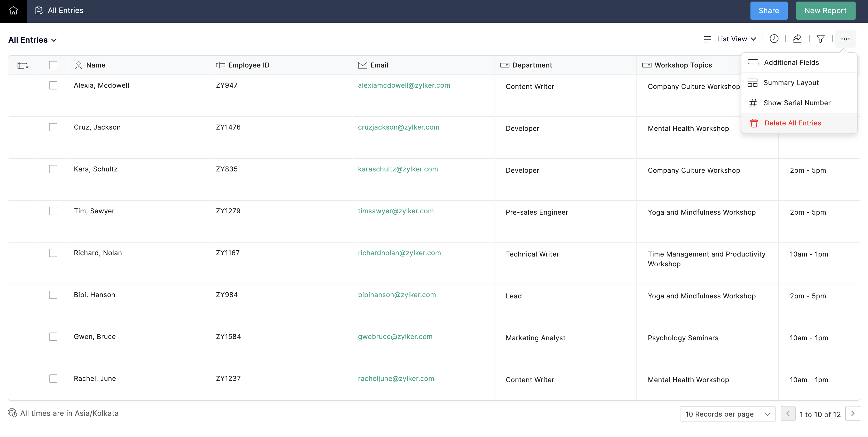Go to the next page arrow
This screenshot has height=437, width=868.
[853, 414]
